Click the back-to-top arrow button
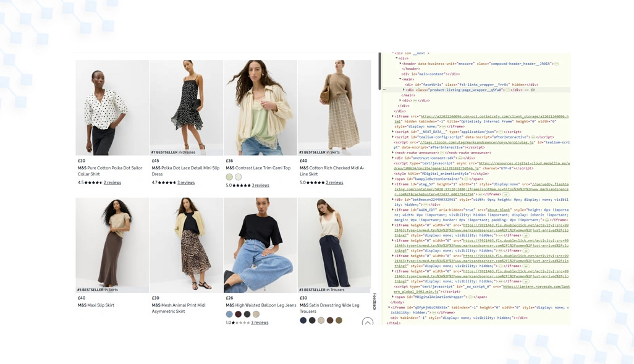Image resolution: width=634 pixels, height=364 pixels. click(x=367, y=322)
